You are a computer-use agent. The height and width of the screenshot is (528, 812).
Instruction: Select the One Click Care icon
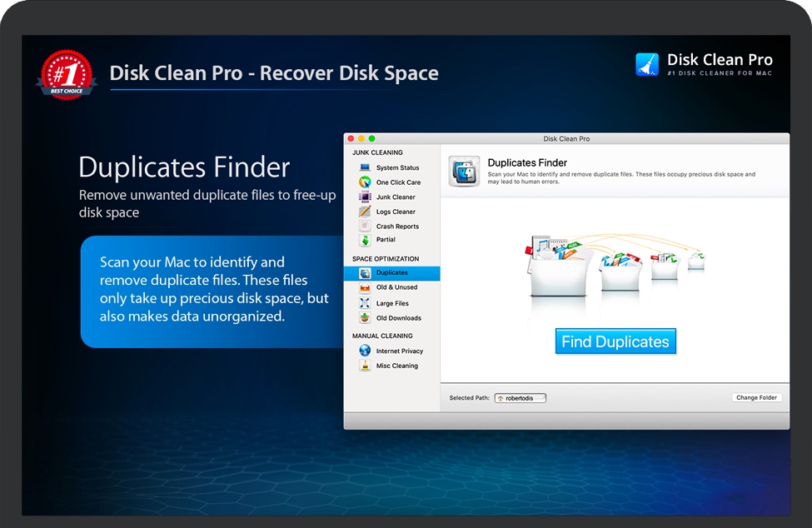365,182
